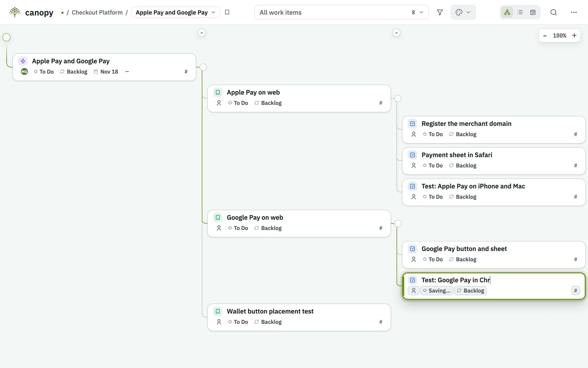Open the hash tag on Apple Pay on web
Screen dimensions: 588x368
pyautogui.click(x=381, y=103)
